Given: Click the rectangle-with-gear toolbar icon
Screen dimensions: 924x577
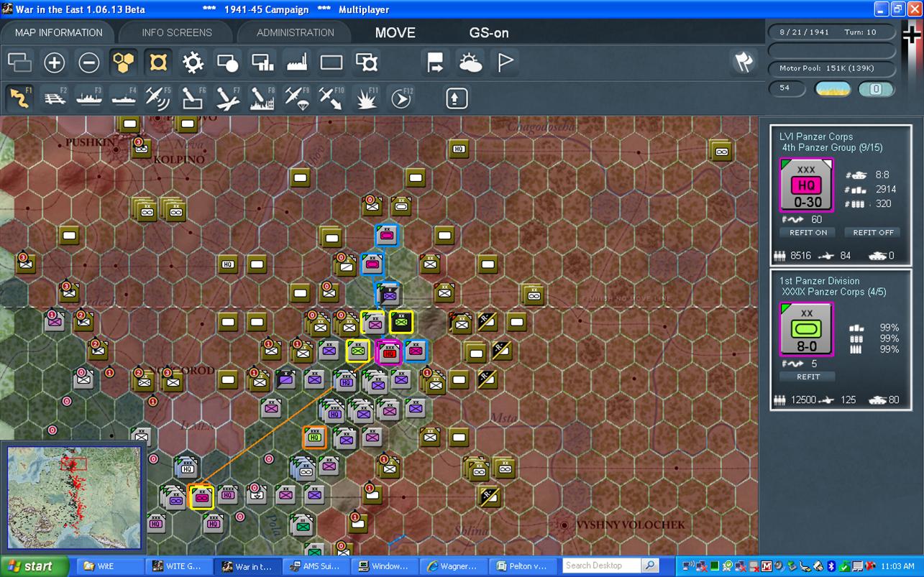Looking at the screenshot, I should click(367, 63).
